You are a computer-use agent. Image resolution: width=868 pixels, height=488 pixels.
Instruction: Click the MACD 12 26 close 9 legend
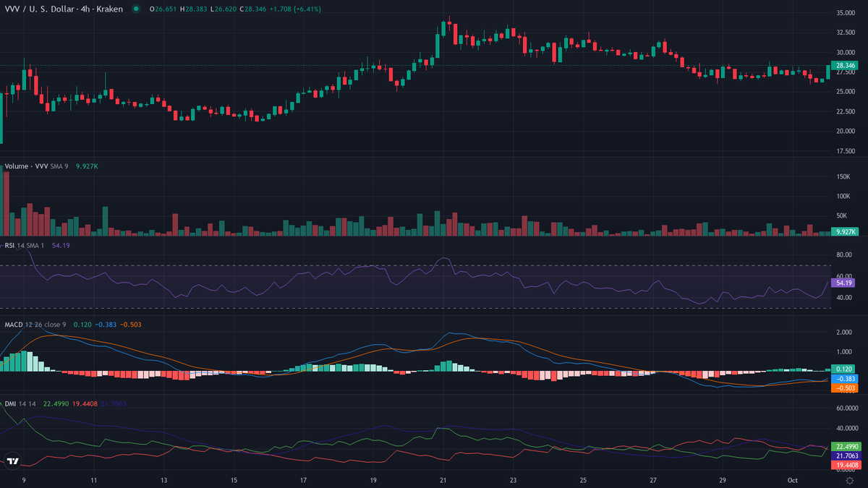[x=35, y=325]
